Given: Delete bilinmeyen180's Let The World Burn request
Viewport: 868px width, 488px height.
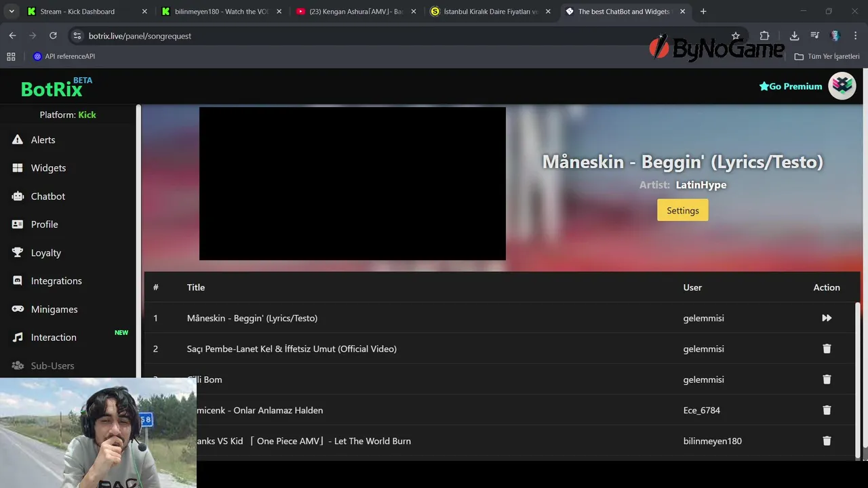Looking at the screenshot, I should 827,441.
